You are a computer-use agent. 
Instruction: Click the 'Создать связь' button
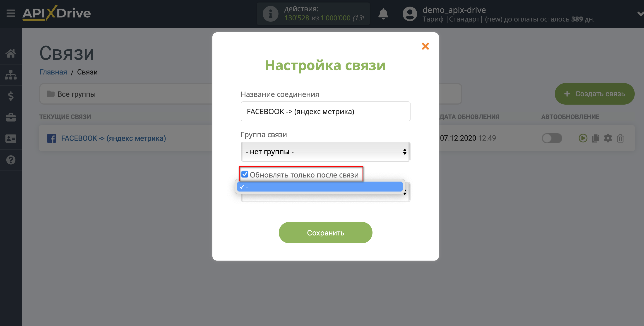point(594,94)
